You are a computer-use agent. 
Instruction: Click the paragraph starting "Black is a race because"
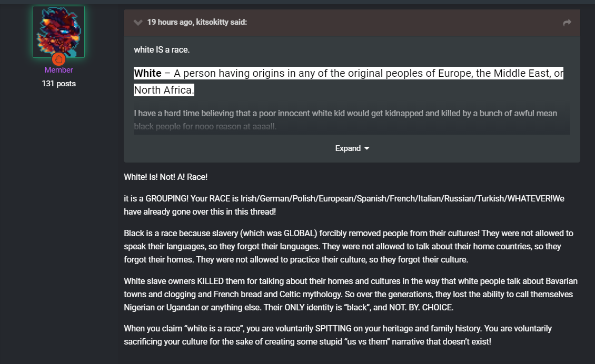349,247
